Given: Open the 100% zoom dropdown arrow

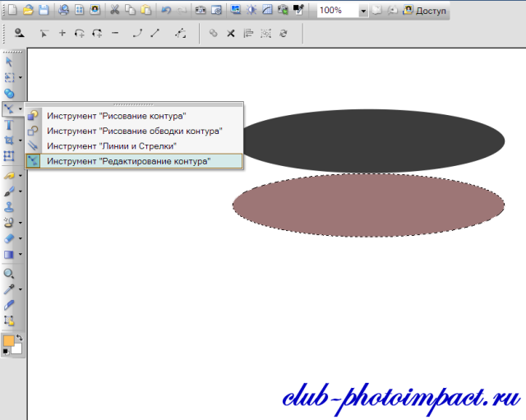Looking at the screenshot, I should tap(363, 11).
